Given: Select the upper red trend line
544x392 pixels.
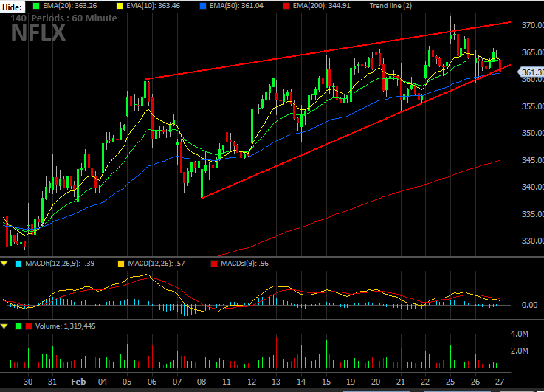Looking at the screenshot, I should coord(328,51).
